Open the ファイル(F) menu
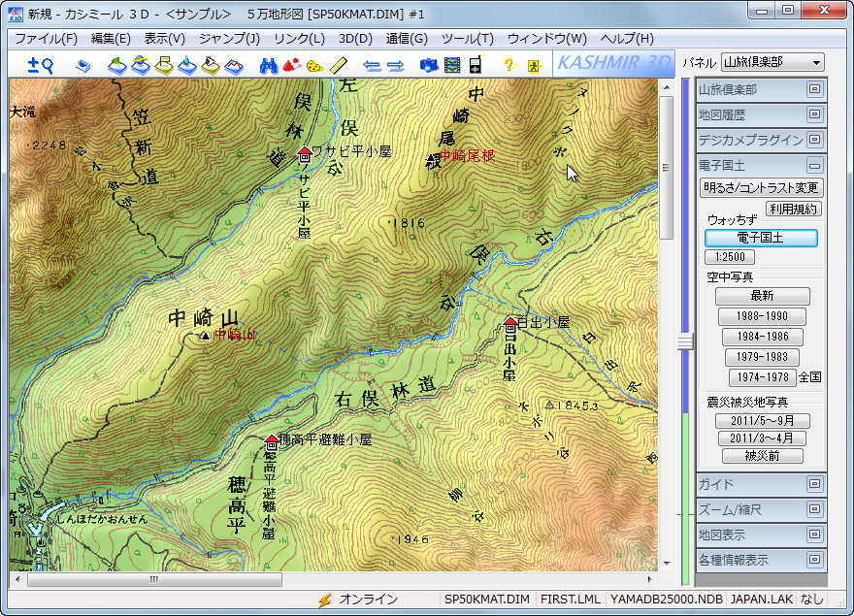Image resolution: width=854 pixels, height=616 pixels. click(x=46, y=39)
